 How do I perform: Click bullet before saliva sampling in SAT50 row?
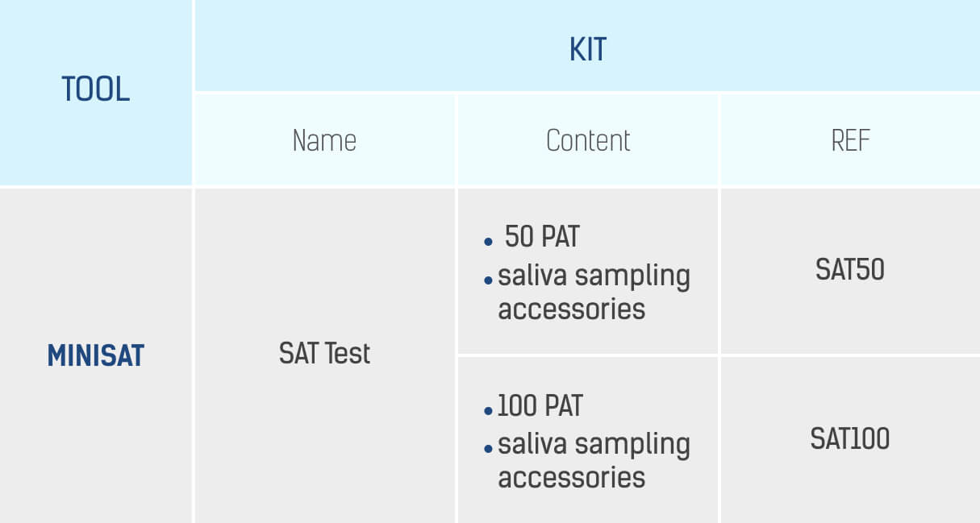[x=488, y=280]
